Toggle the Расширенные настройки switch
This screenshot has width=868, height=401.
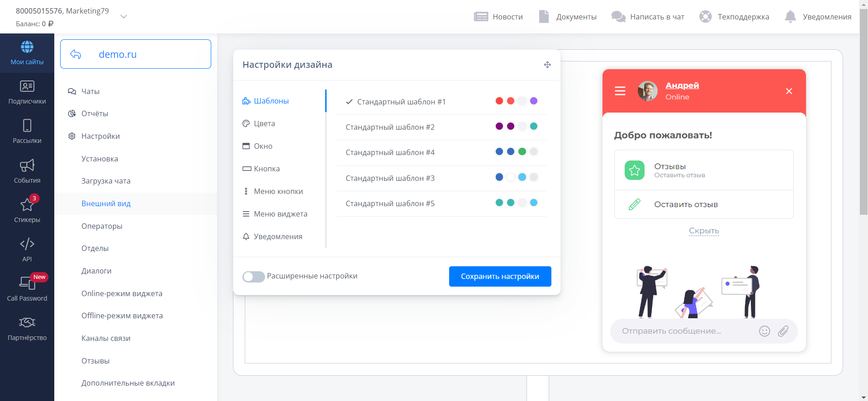(x=253, y=277)
